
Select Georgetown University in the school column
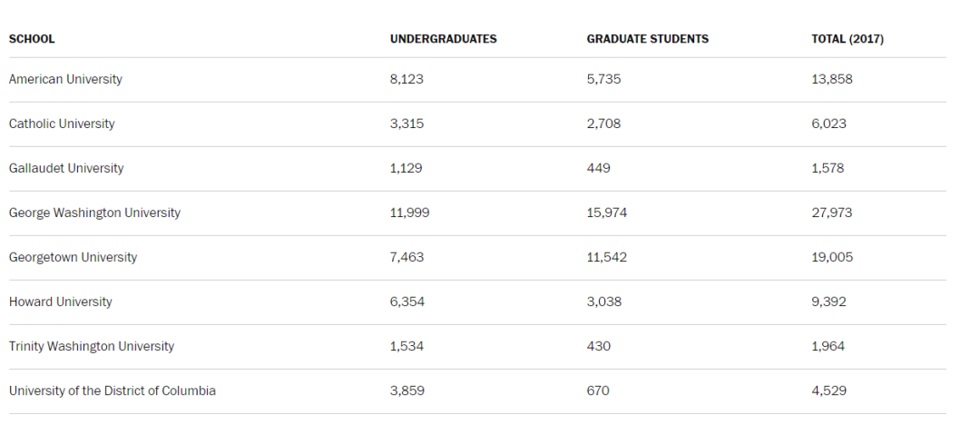coord(73,257)
